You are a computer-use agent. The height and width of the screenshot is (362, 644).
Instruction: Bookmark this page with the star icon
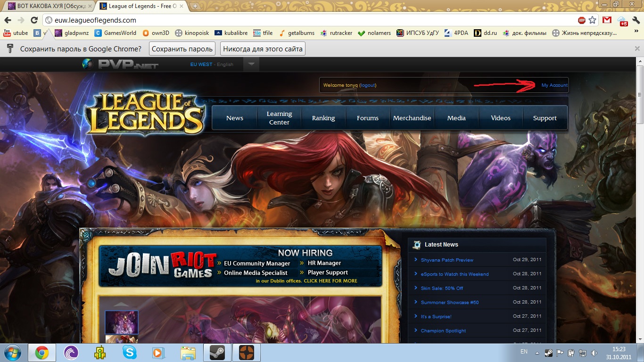tap(593, 20)
